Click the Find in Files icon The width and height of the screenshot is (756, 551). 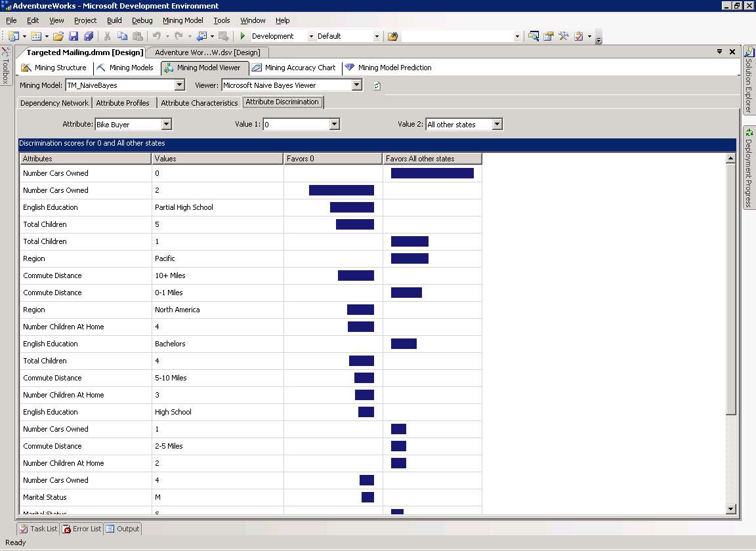pos(393,36)
